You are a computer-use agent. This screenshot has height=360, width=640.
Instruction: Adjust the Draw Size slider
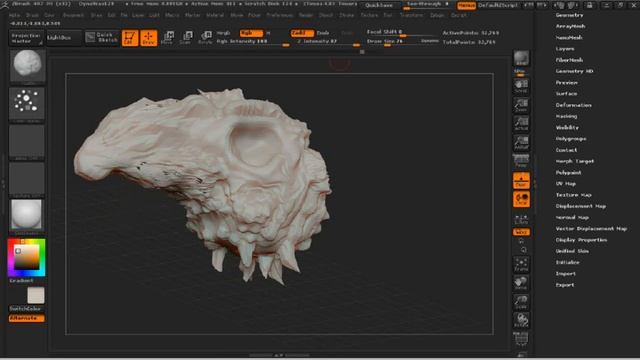(x=402, y=42)
